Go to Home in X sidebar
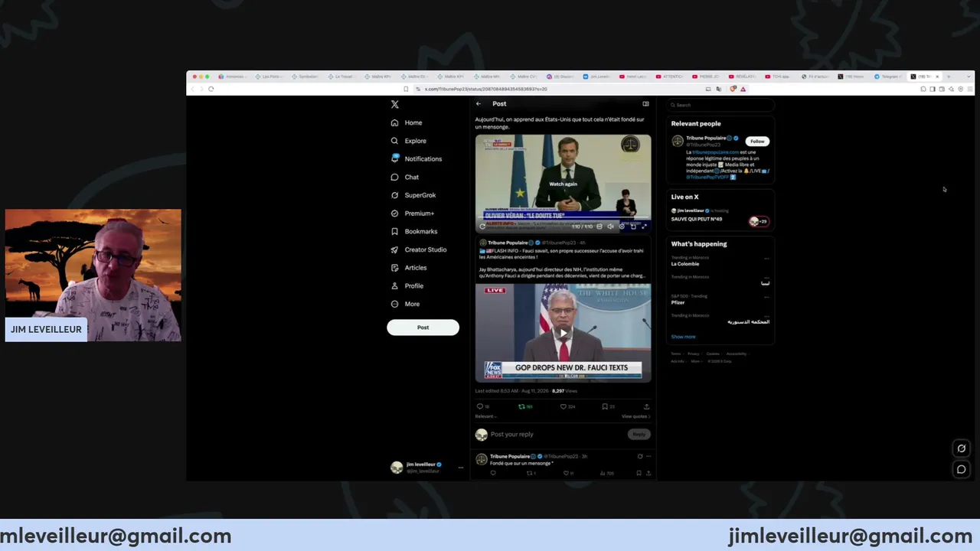 click(x=407, y=122)
